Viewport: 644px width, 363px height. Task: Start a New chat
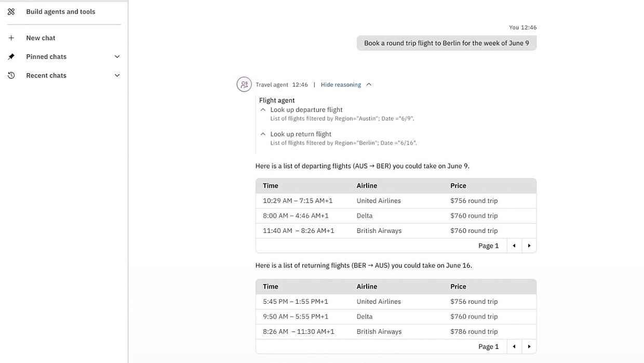point(41,38)
